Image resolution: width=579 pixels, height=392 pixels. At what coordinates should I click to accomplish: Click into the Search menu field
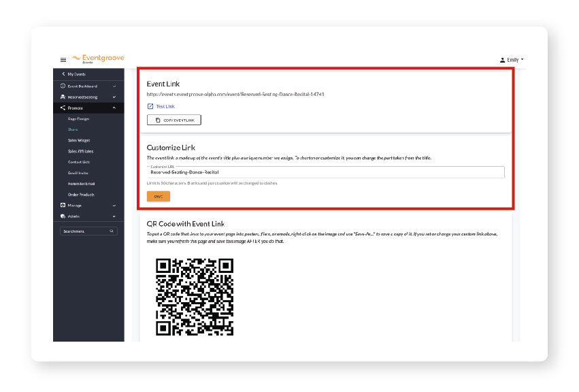(88, 231)
